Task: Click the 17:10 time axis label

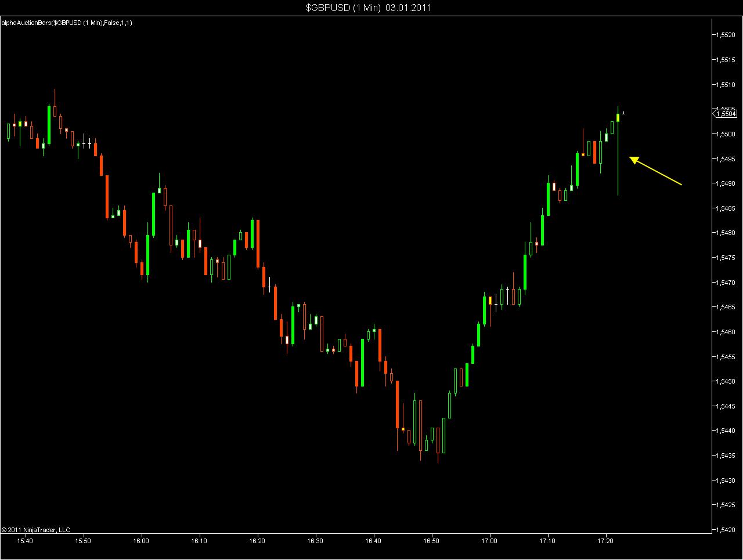Action: [548, 541]
